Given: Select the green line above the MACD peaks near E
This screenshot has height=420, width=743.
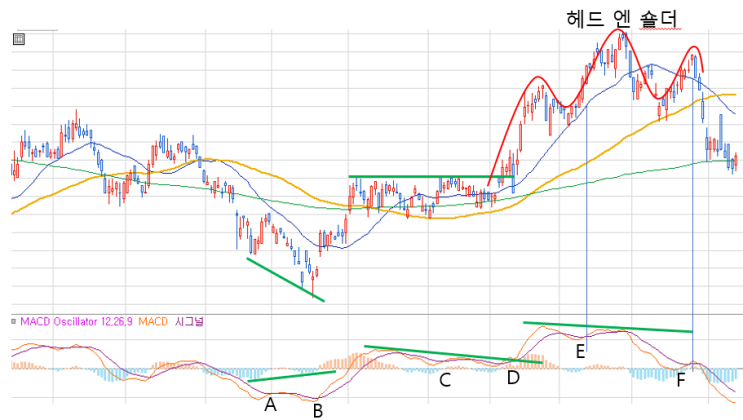Looking at the screenshot, I should (608, 327).
